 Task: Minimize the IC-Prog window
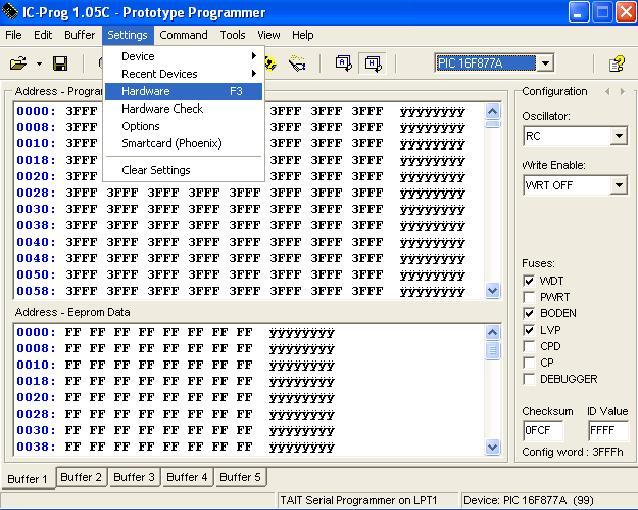coord(578,12)
